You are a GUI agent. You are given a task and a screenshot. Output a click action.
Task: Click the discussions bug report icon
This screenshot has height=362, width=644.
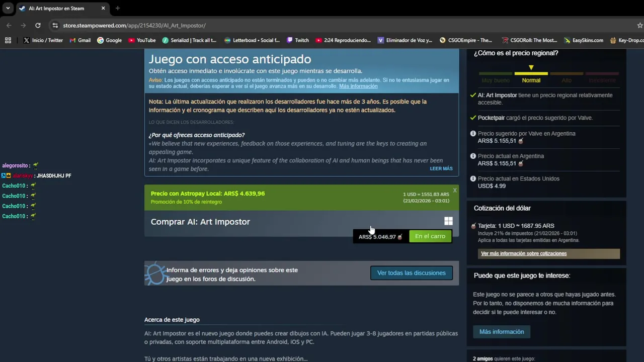pyautogui.click(x=155, y=274)
